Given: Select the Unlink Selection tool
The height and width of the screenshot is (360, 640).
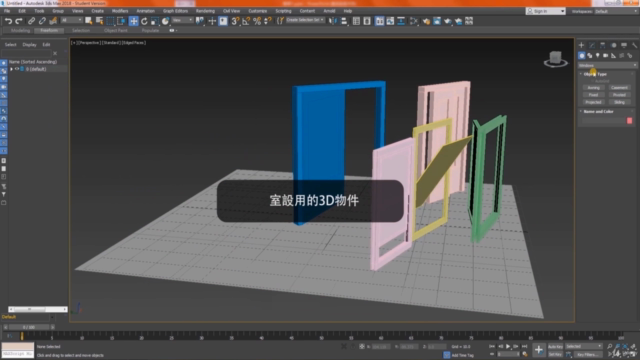Looking at the screenshot, I should point(42,21).
